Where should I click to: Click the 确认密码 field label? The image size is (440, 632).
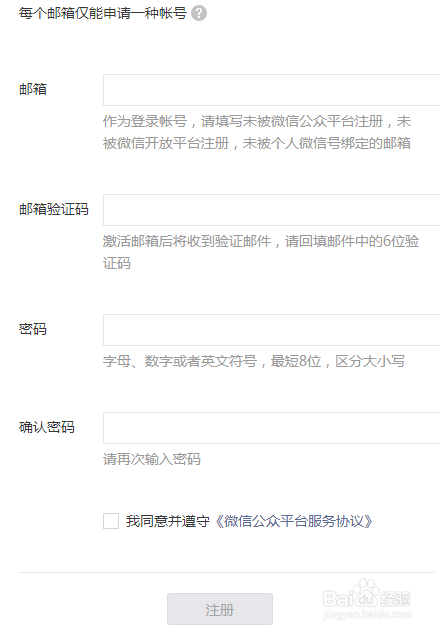pyautogui.click(x=47, y=427)
